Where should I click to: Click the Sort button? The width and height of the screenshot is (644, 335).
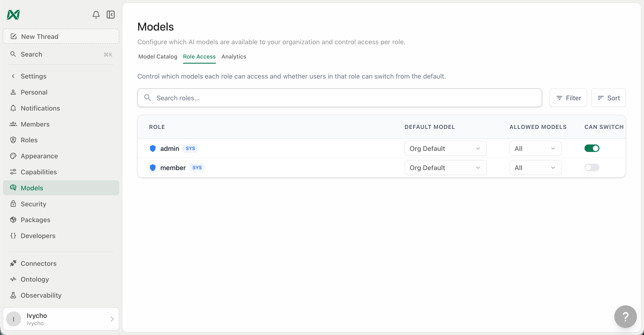(x=609, y=98)
